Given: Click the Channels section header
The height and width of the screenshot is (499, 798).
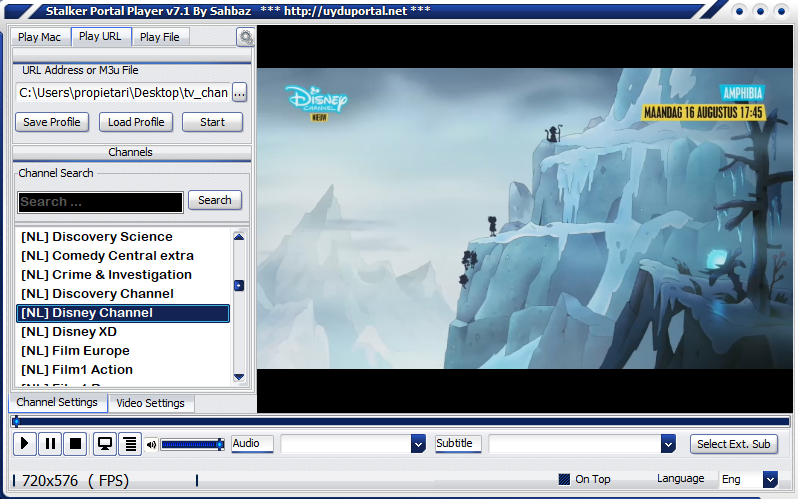Looking at the screenshot, I should pyautogui.click(x=131, y=152).
